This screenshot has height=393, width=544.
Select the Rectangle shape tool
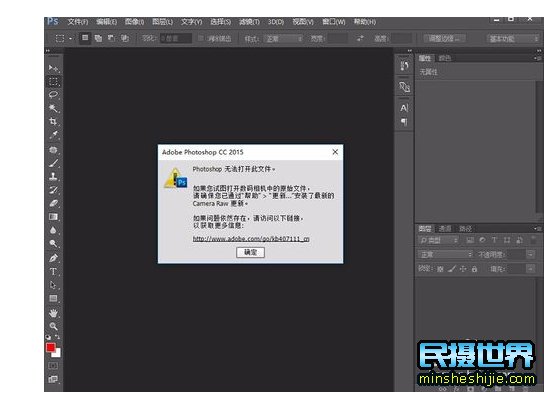pos(53,299)
